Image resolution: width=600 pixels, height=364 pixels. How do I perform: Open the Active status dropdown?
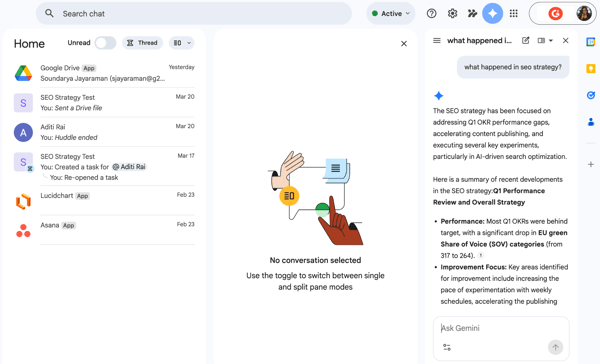(391, 13)
